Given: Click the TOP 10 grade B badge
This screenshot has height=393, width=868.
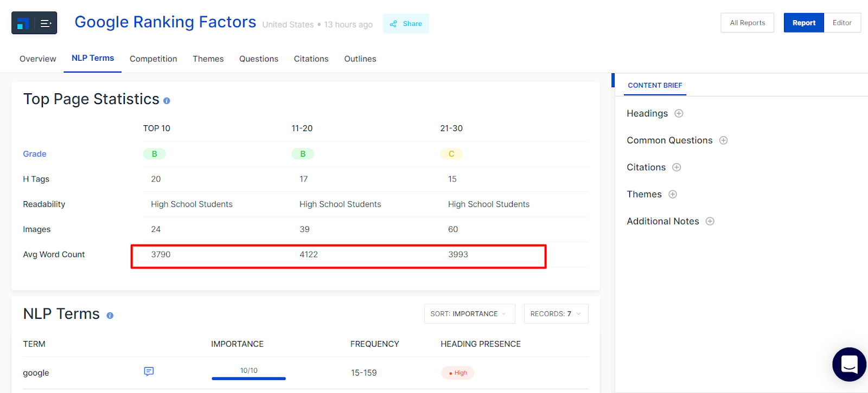Looking at the screenshot, I should click(x=155, y=154).
